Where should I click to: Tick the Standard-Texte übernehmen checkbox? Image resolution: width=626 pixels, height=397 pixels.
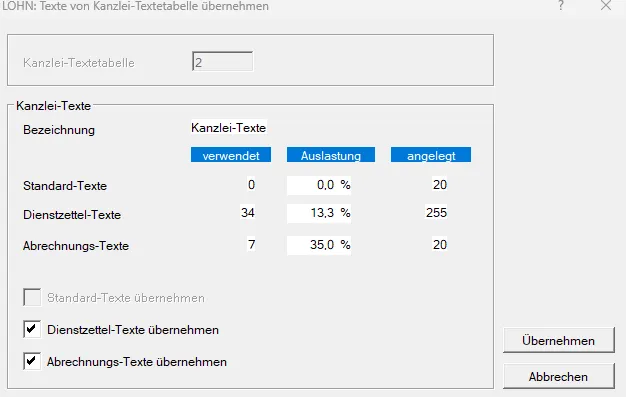point(32,298)
